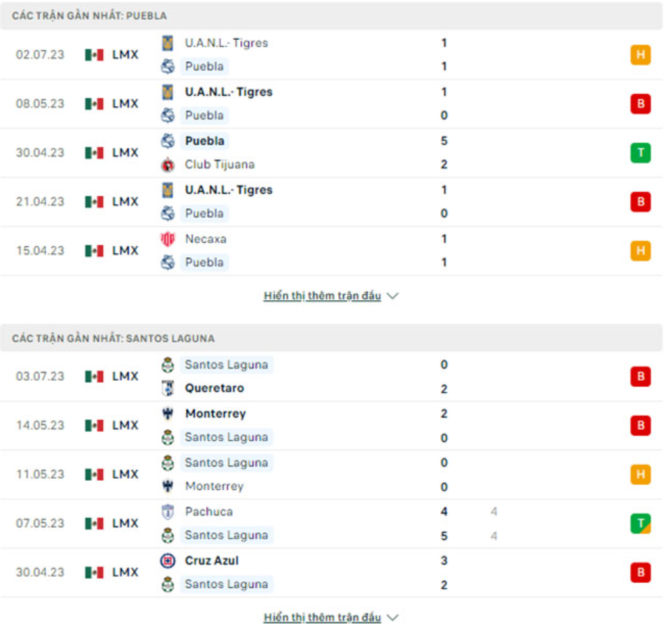
Task: Open the CÁC TRẬN GẦN NHẤT: SANTOS LAGUNA header
Action: pyautogui.click(x=111, y=338)
